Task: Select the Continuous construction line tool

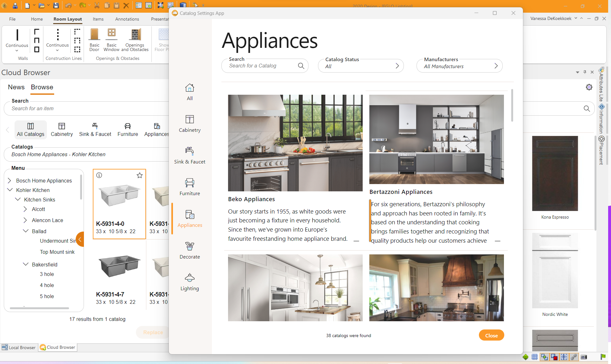Action: (57, 40)
